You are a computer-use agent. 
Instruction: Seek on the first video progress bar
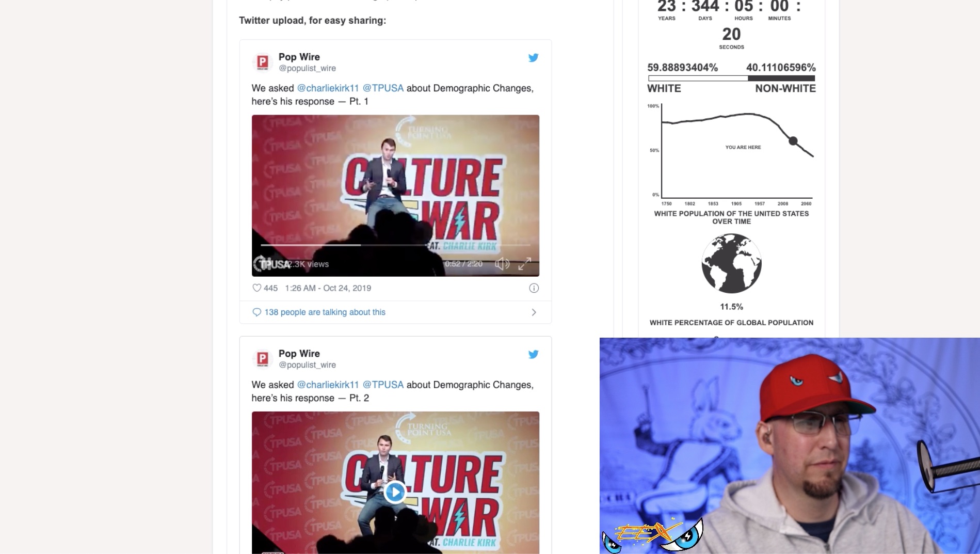[x=395, y=245]
